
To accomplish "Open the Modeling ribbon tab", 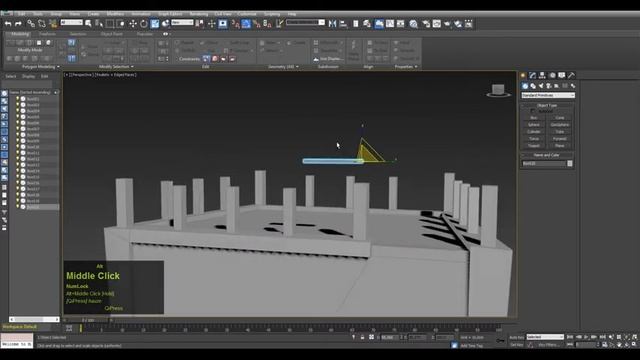I will pos(20,34).
